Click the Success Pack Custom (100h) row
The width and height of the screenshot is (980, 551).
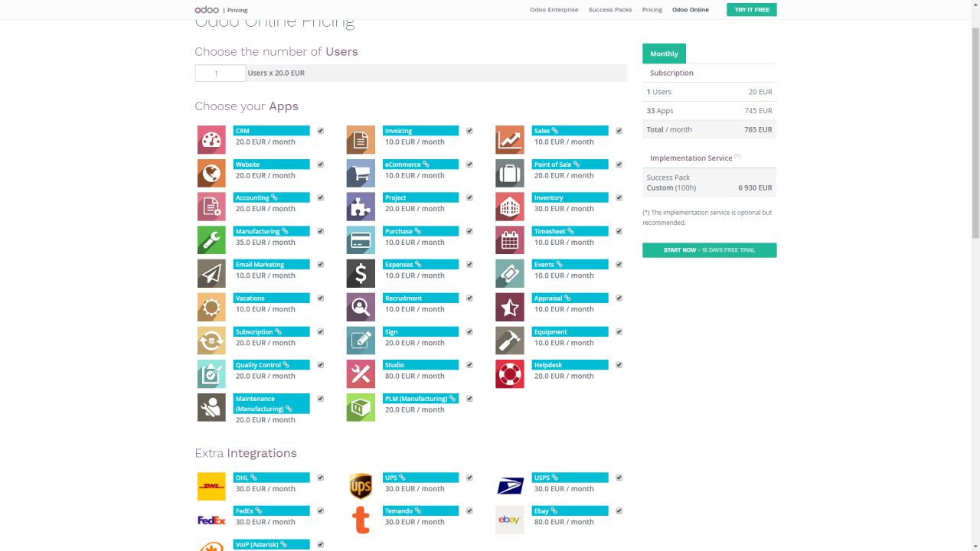[x=710, y=182]
